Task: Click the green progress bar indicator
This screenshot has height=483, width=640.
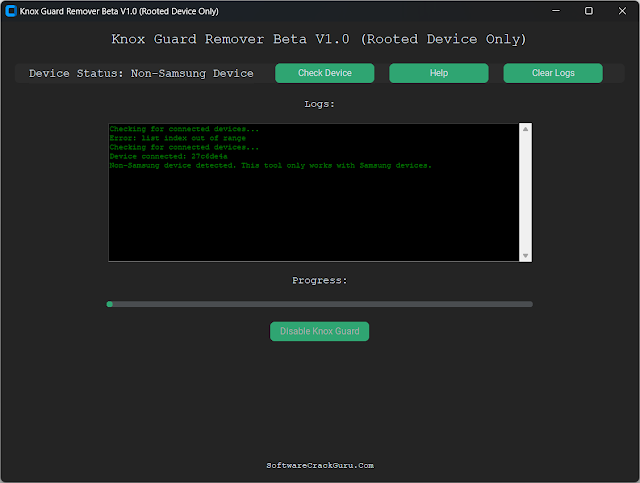Action: [x=109, y=304]
